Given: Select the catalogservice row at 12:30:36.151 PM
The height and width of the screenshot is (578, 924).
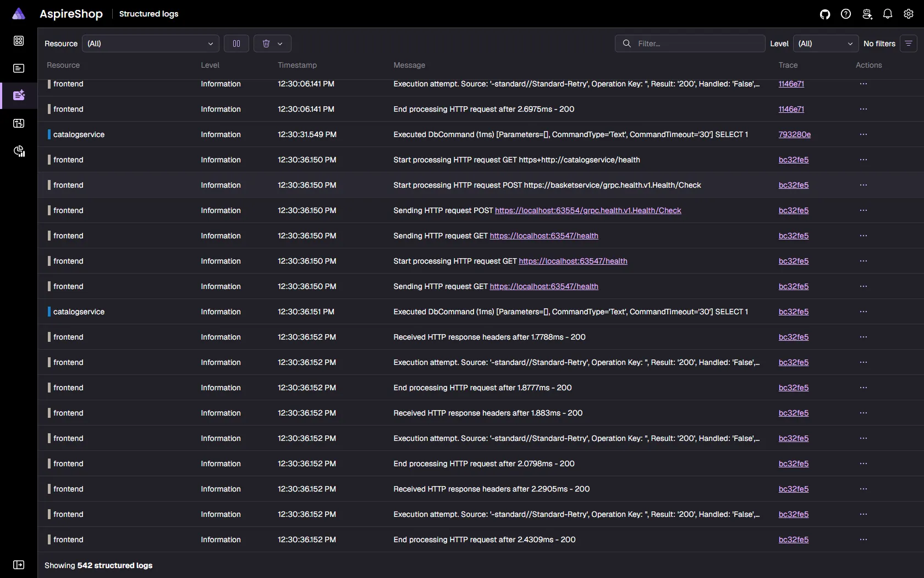Looking at the screenshot, I should pos(481,312).
